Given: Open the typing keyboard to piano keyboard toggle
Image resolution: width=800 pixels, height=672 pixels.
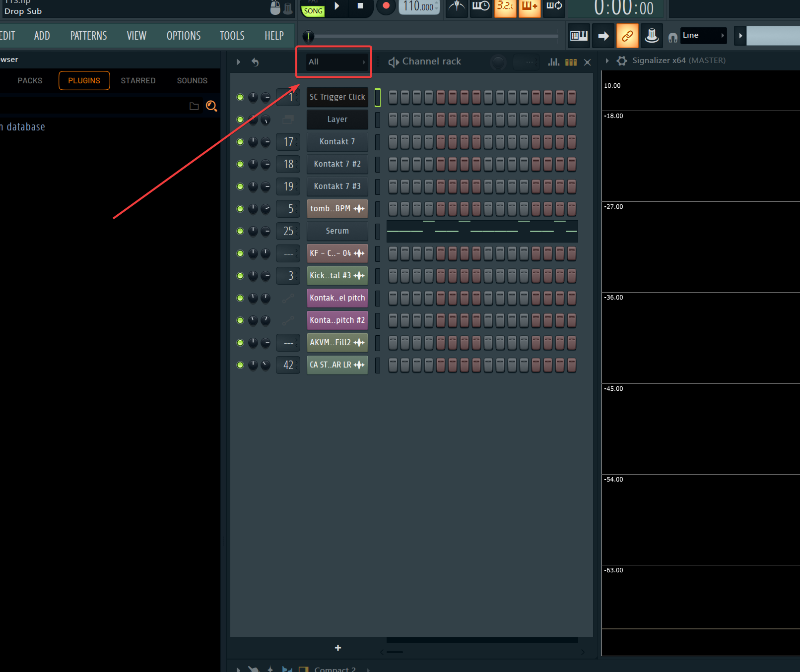Looking at the screenshot, I should [x=579, y=35].
